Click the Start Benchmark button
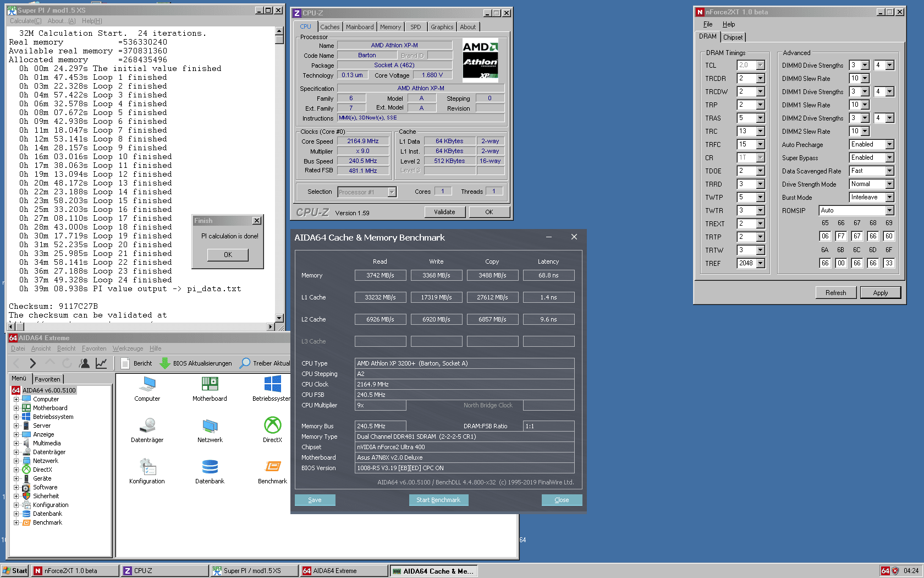Screen dimensions: 924x578 438,500
